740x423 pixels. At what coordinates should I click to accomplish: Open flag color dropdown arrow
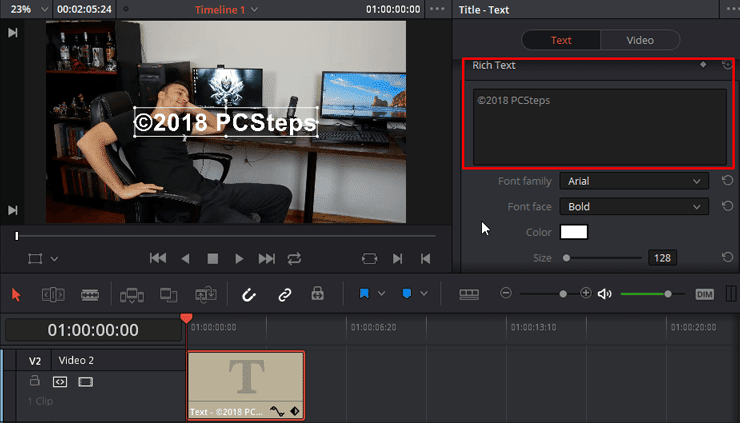pos(381,294)
